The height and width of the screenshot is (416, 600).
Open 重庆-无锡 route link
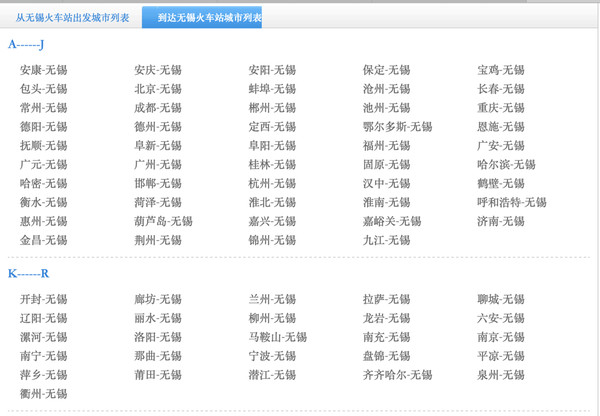click(501, 108)
